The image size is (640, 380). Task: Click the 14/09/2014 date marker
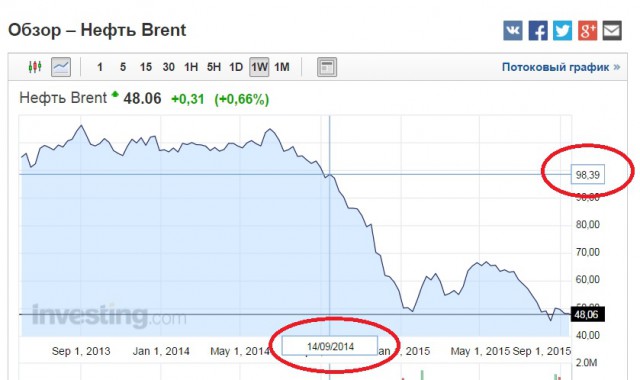[330, 346]
